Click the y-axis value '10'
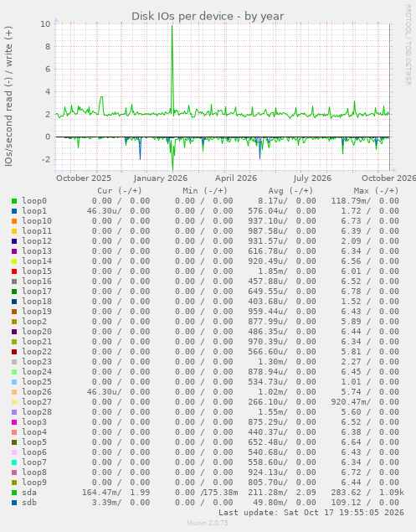 45,23
